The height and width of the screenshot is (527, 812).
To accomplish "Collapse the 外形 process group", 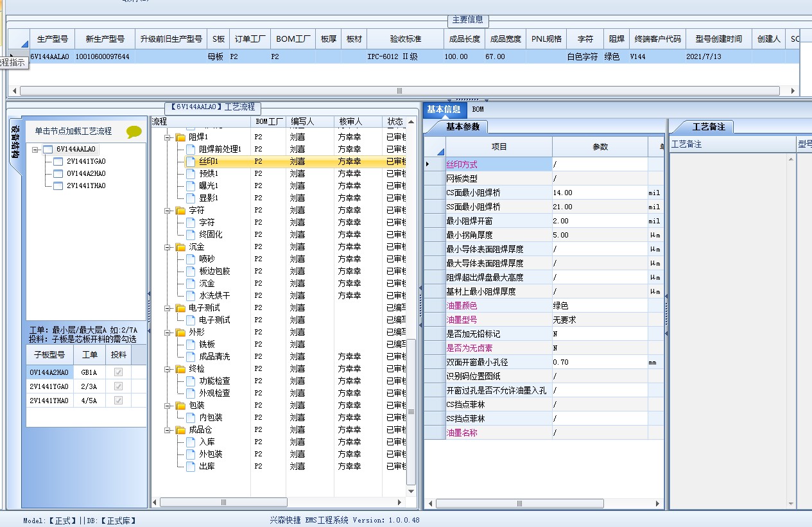I will tap(168, 333).
